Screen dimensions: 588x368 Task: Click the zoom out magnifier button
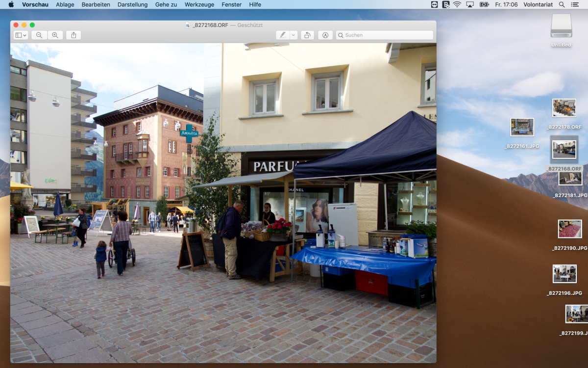click(39, 35)
